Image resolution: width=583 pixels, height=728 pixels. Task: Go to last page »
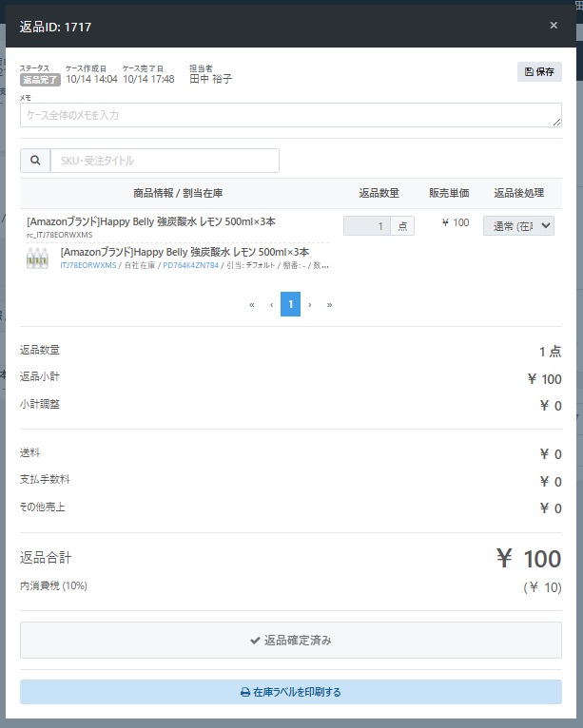(329, 304)
